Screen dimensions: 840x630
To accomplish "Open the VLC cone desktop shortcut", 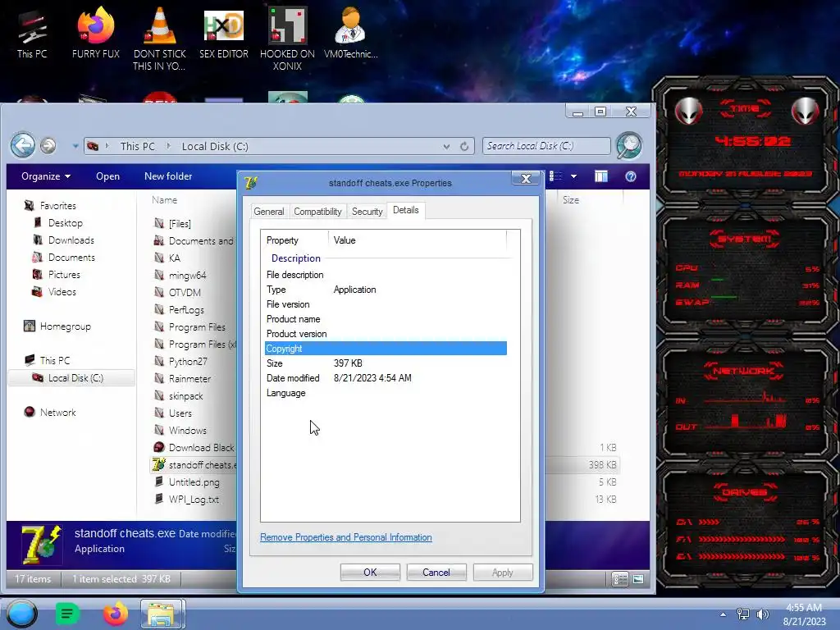I will [159, 38].
